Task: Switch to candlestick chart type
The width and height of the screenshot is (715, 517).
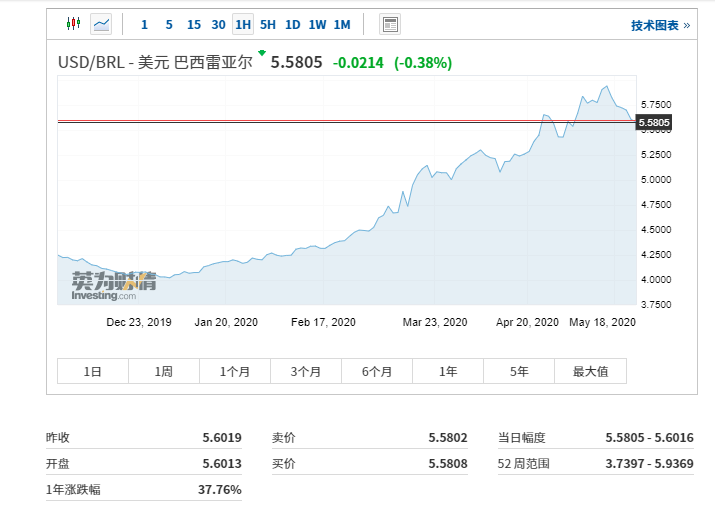Action: [x=73, y=24]
